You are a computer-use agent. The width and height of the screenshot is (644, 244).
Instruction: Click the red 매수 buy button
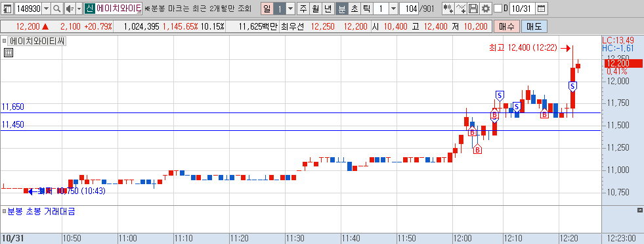pyautogui.click(x=507, y=27)
